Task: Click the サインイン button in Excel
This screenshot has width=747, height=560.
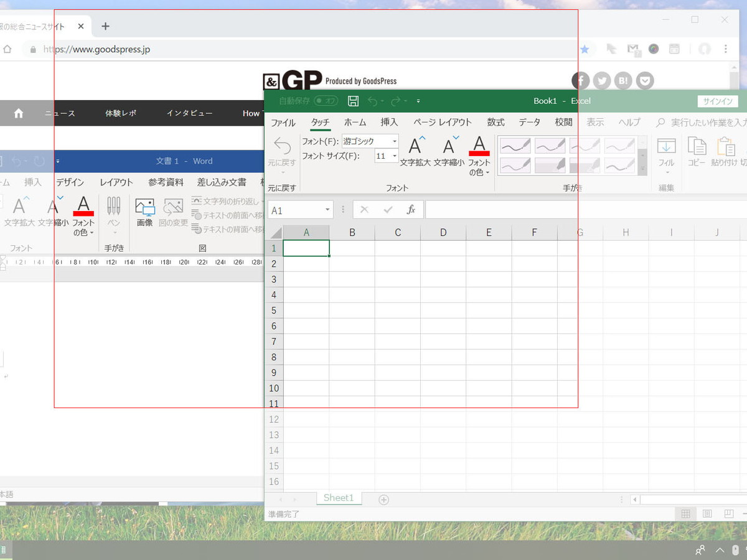Action: (718, 101)
